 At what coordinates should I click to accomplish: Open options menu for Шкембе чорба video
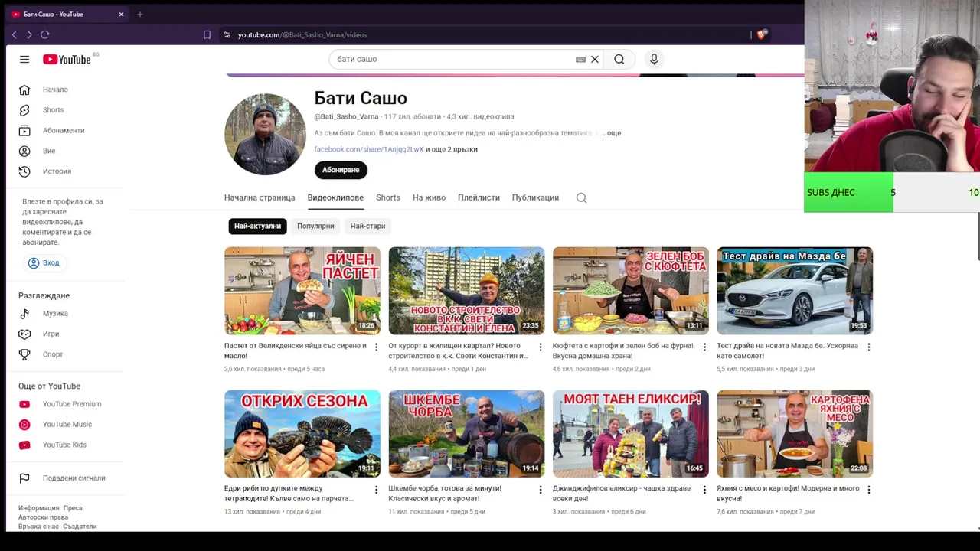pyautogui.click(x=540, y=490)
